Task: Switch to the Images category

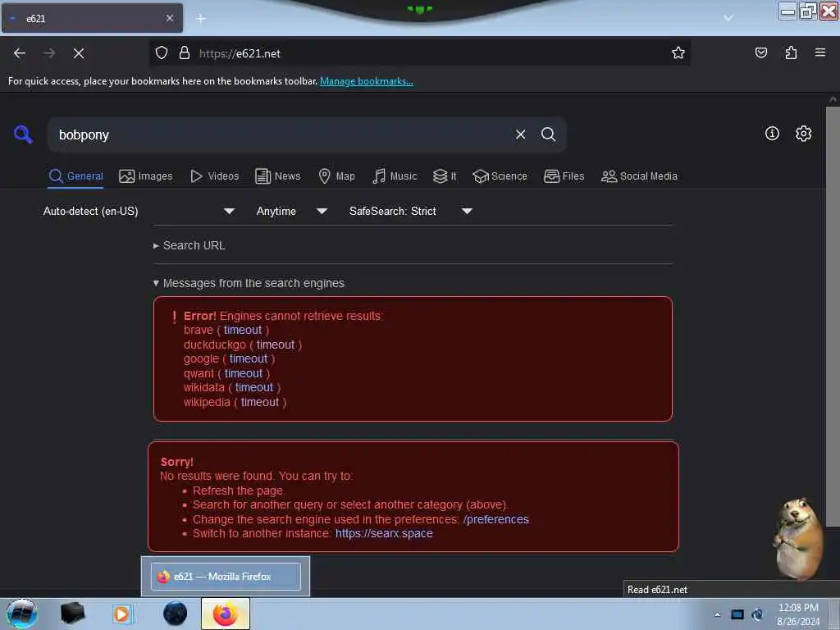Action: point(146,176)
